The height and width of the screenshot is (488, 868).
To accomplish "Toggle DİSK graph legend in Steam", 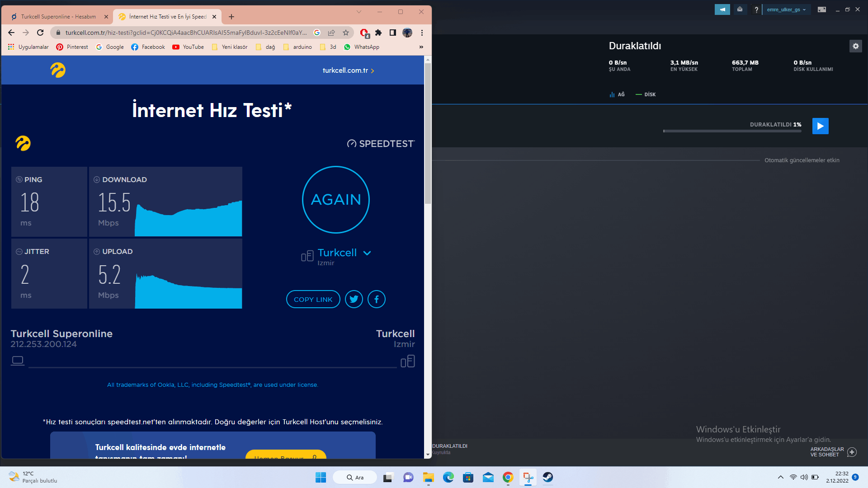I will point(646,94).
